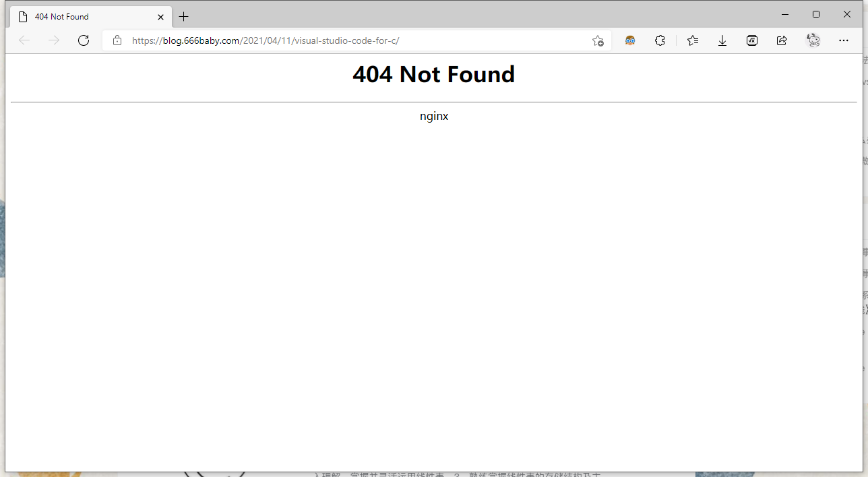This screenshot has height=477, width=868.
Task: Select the 404 Not Found tab
Action: pyautogui.click(x=81, y=16)
